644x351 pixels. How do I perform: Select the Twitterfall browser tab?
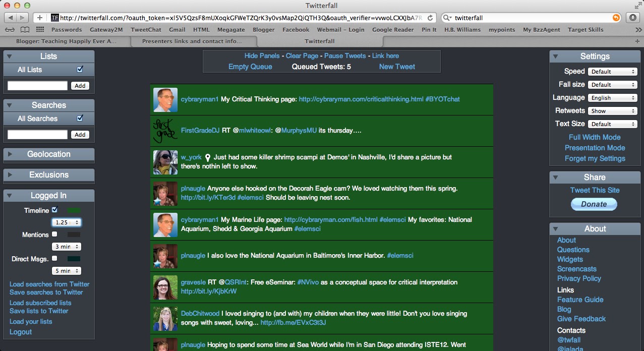[320, 41]
